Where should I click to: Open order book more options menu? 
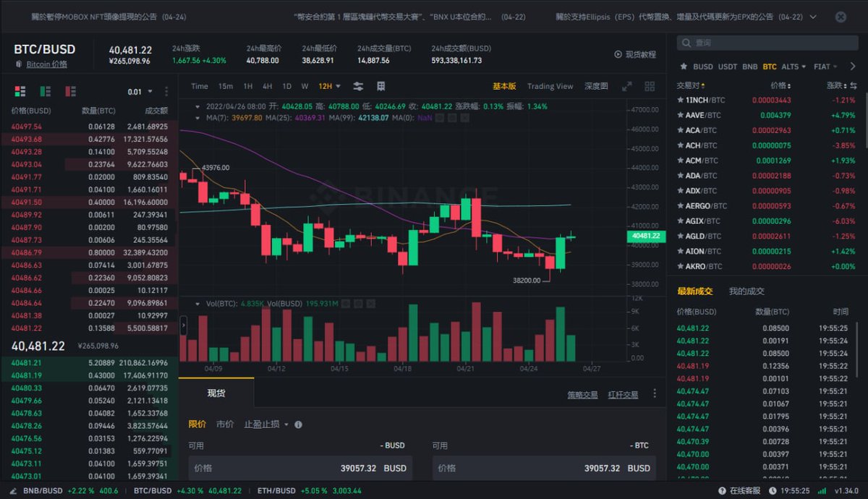[166, 92]
